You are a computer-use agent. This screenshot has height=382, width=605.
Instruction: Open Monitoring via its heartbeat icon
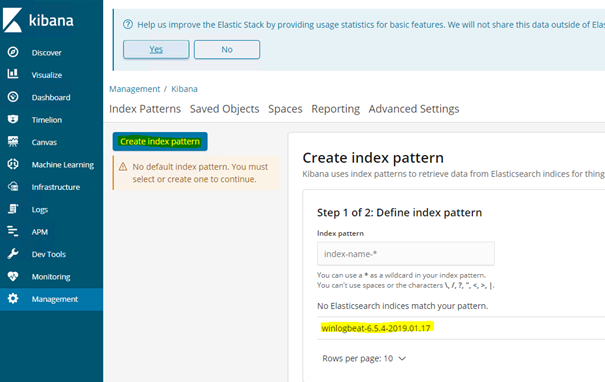(13, 276)
